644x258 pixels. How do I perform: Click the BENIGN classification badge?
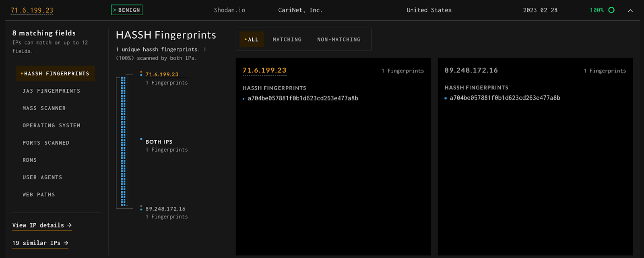(126, 10)
